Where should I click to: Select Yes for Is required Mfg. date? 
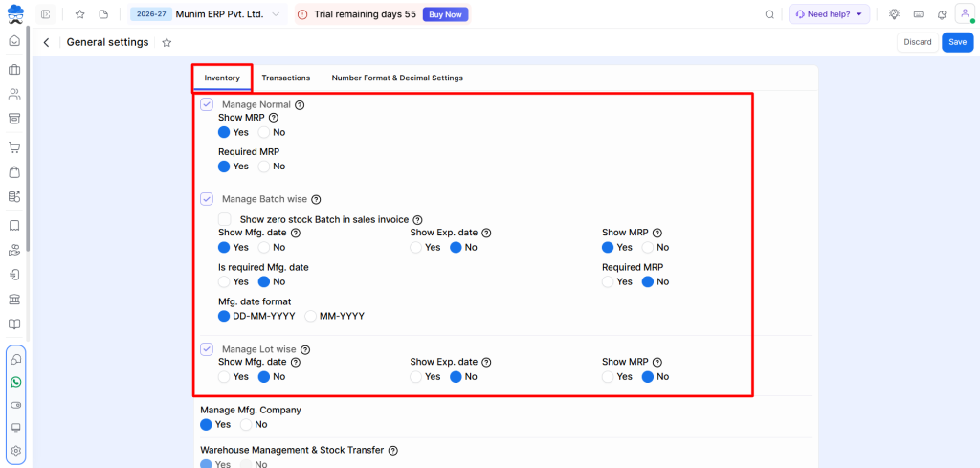224,281
